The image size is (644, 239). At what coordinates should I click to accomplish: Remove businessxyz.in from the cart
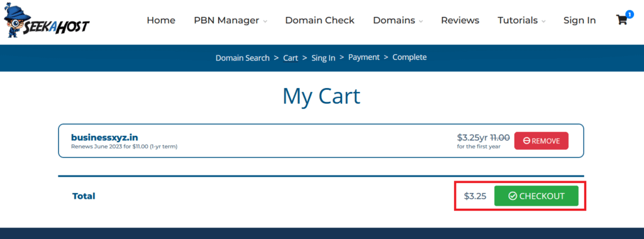point(541,141)
